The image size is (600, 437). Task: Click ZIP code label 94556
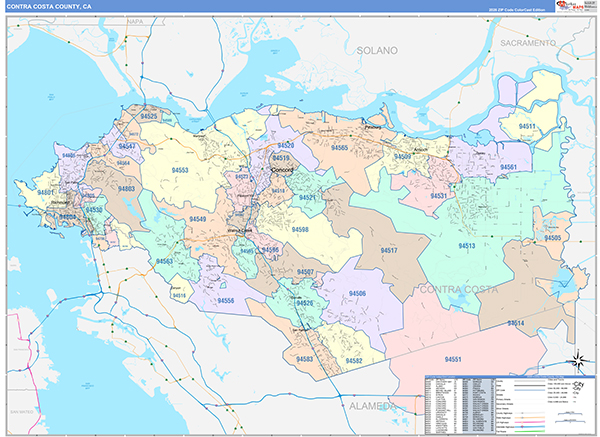[x=226, y=300]
